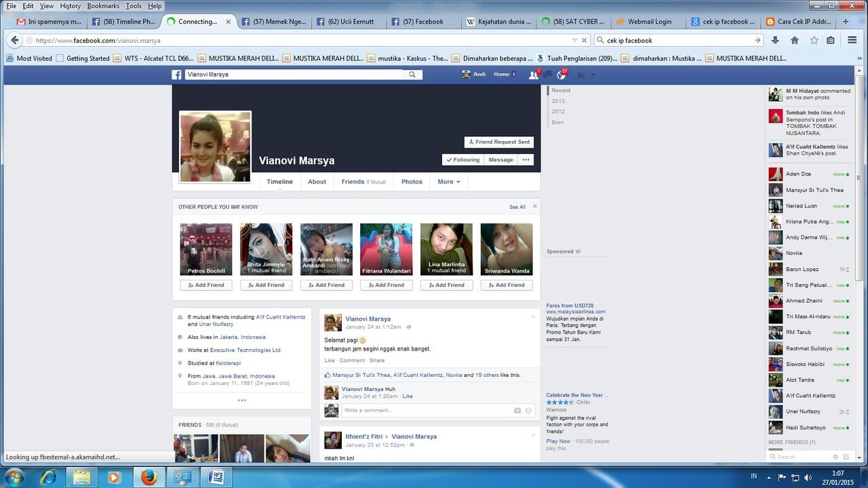The image size is (868, 488).
Task: Like the Selamat pagi post
Action: [329, 361]
